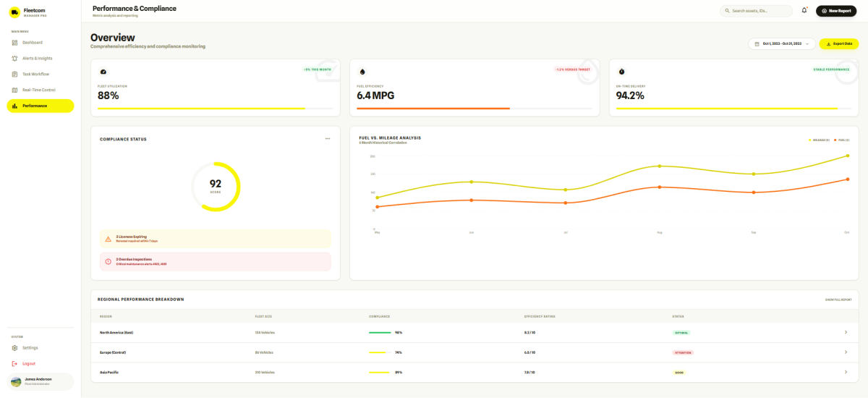Image resolution: width=868 pixels, height=398 pixels.
Task: Click the fuel drop icon on Fuel Efficiency card
Action: tap(362, 72)
